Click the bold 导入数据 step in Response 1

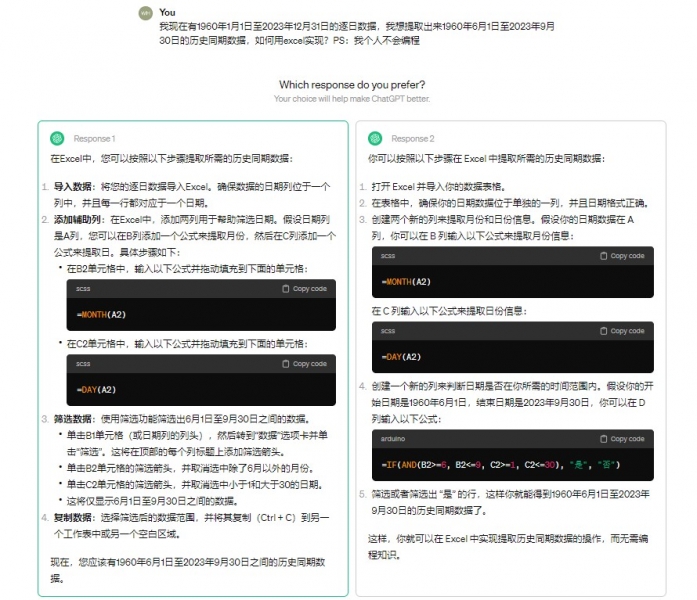73,187
